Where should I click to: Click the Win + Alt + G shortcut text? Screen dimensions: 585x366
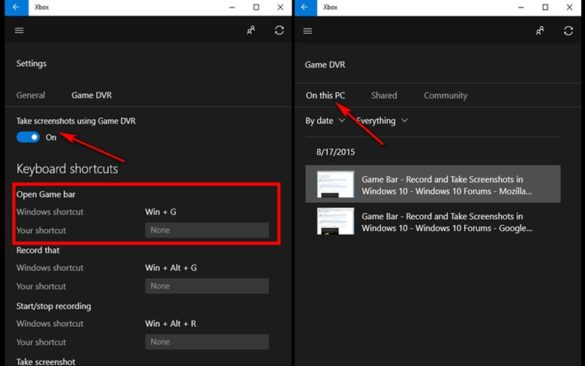pyautogui.click(x=171, y=268)
